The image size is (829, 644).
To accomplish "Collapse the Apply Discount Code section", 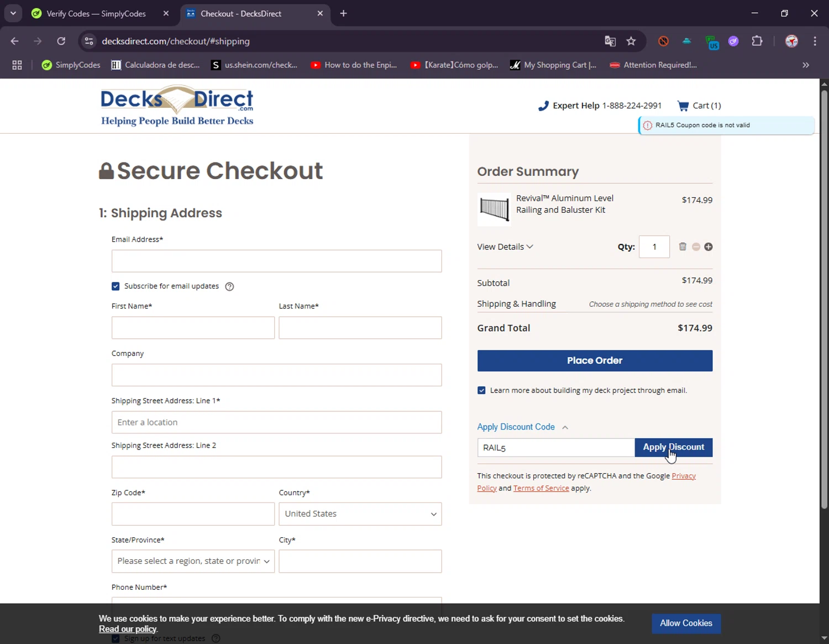I will [522, 427].
